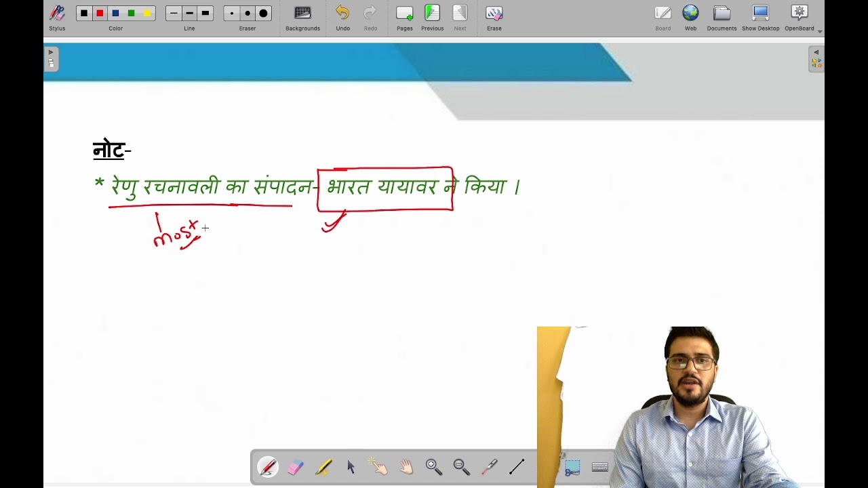Select the Capture part of screen tool

[x=572, y=468]
